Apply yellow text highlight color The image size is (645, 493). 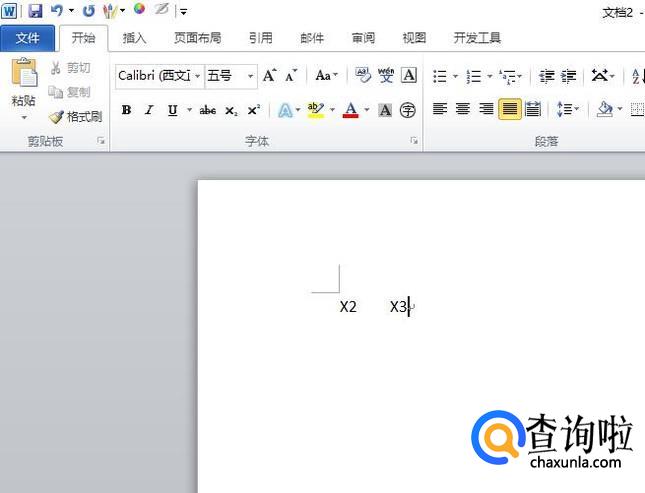coord(316,110)
